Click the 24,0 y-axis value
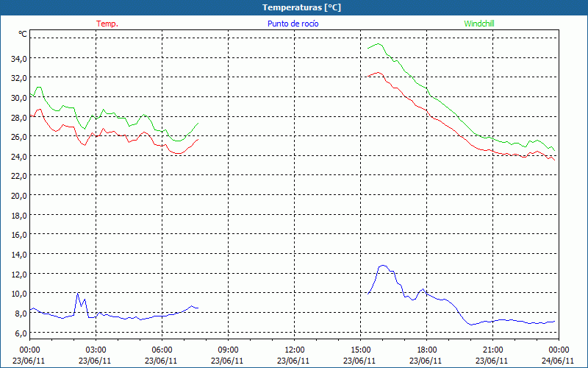 coord(19,156)
